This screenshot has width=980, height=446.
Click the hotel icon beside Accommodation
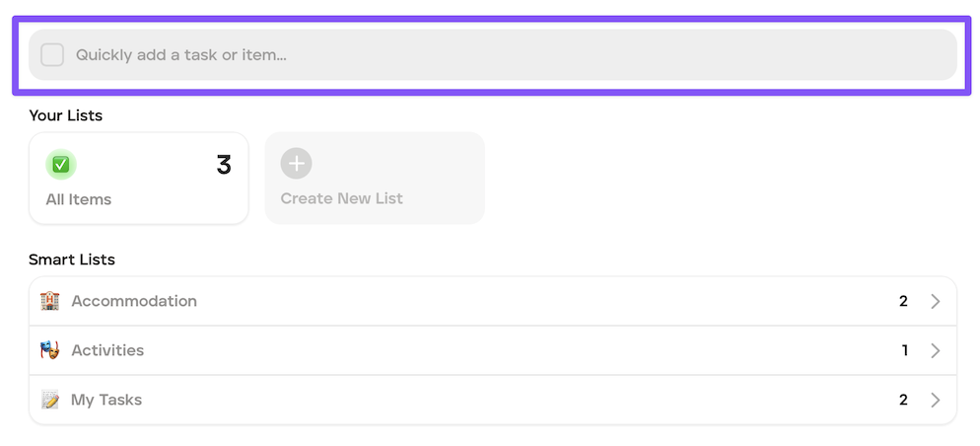click(x=50, y=301)
